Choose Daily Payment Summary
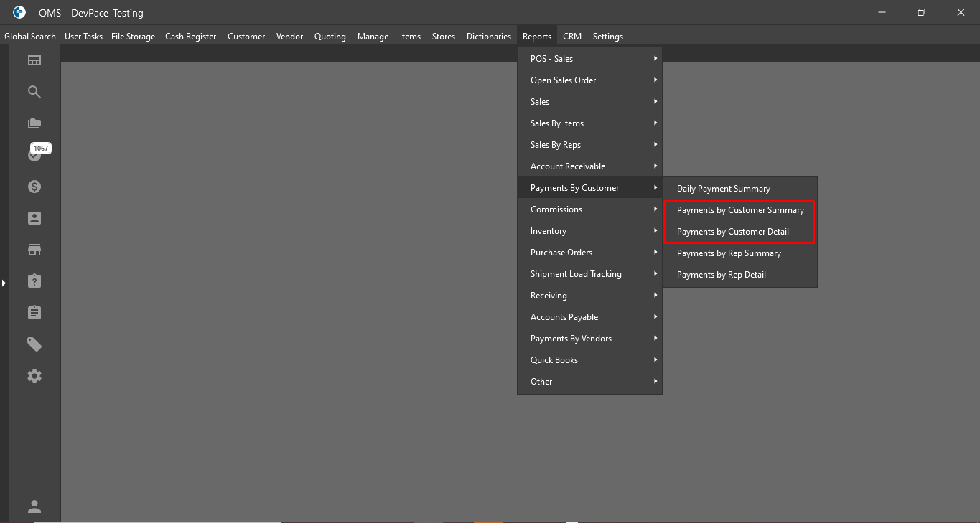This screenshot has width=980, height=523. coord(723,189)
